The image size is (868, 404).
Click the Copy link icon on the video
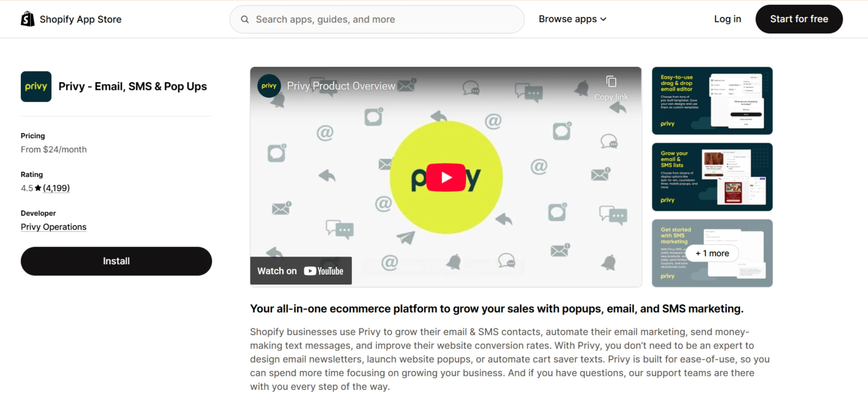(611, 81)
